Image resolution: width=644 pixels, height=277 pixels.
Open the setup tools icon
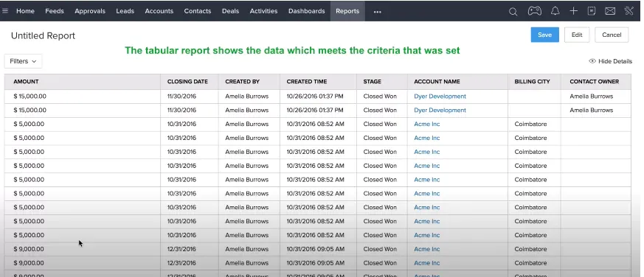629,11
